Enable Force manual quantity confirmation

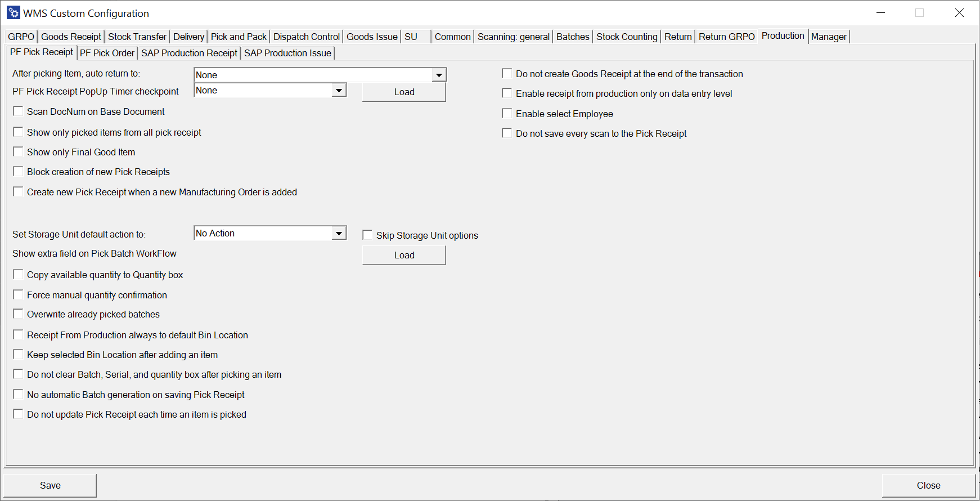tap(19, 295)
